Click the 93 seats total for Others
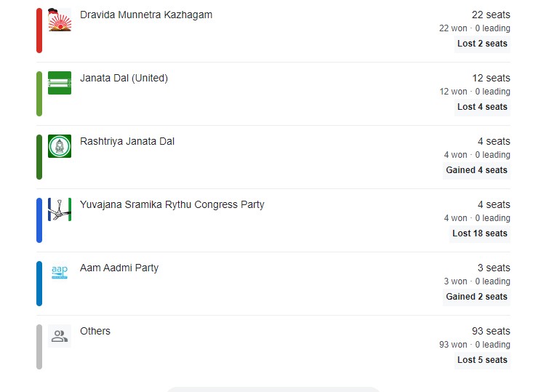This screenshot has height=392, width=557. click(491, 331)
